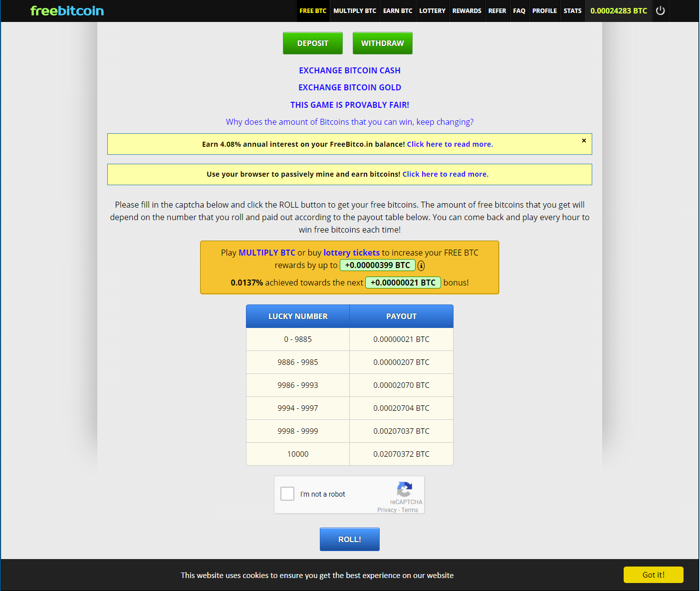Open the reCAPTCHA Terms link
The height and width of the screenshot is (591, 700).
tap(410, 510)
